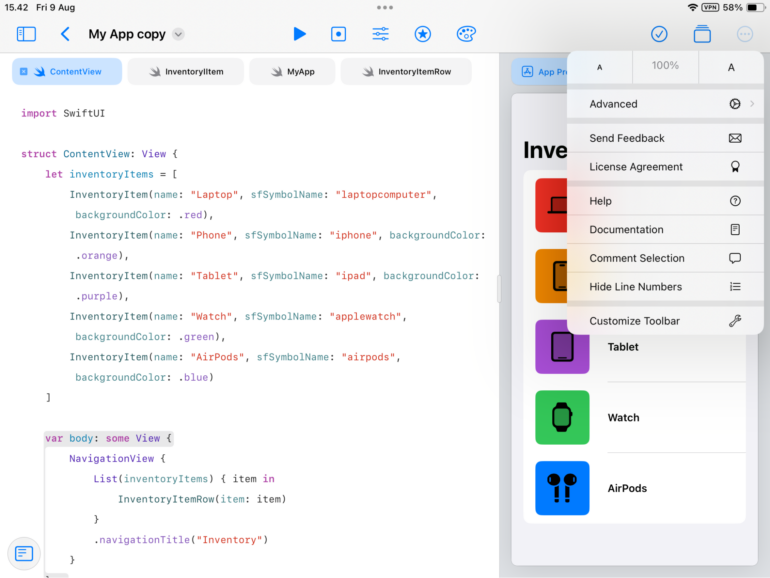Screen dimensions: 770x578
Task: Open the color palette icon
Action: (466, 34)
